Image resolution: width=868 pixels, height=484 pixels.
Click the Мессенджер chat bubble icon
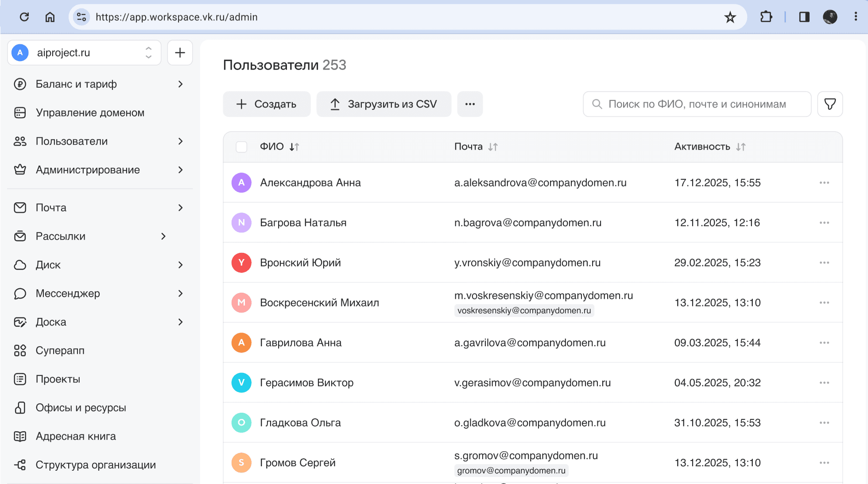point(20,294)
